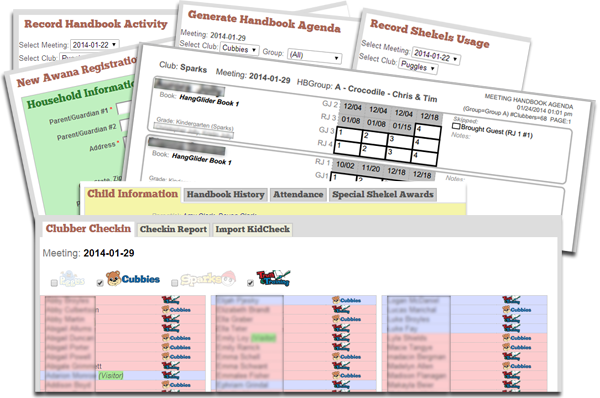Image resolution: width=600 pixels, height=398 pixels.
Task: Open the Import KidCheck tab
Action: (253, 229)
